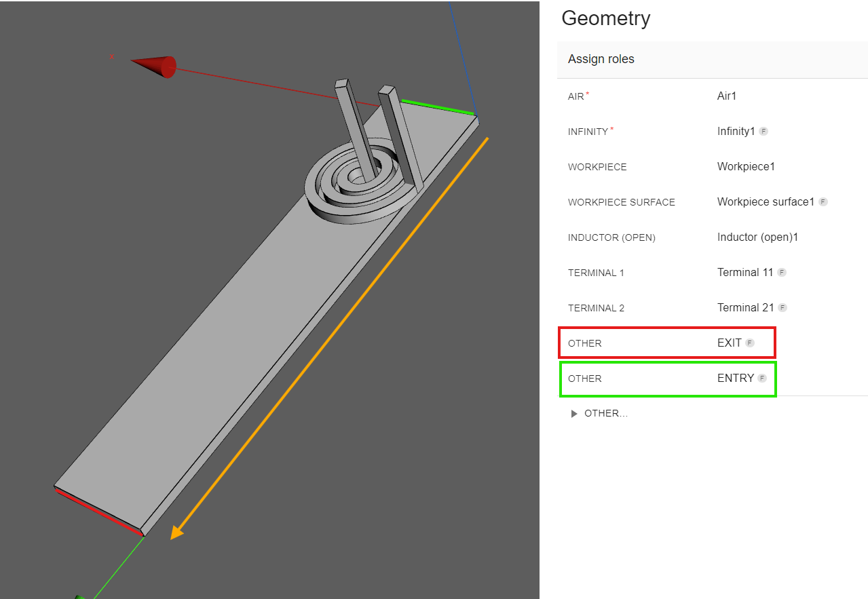Click the WORKPIECE SURFACE role label
This screenshot has height=599, width=868.
click(x=621, y=202)
